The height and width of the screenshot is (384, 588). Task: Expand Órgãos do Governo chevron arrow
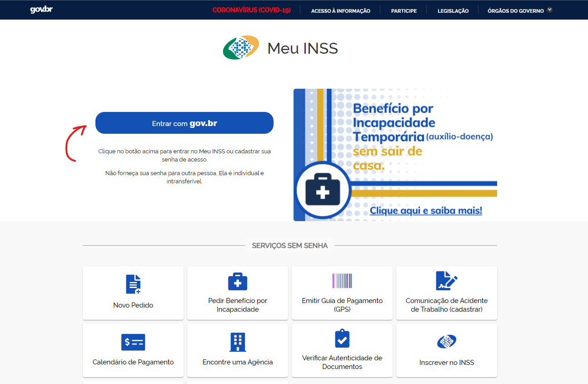(x=549, y=10)
